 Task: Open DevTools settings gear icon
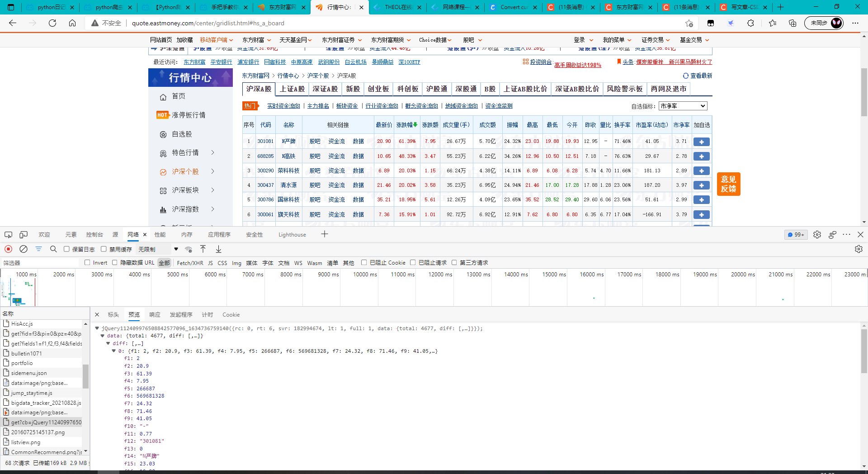[817, 235]
